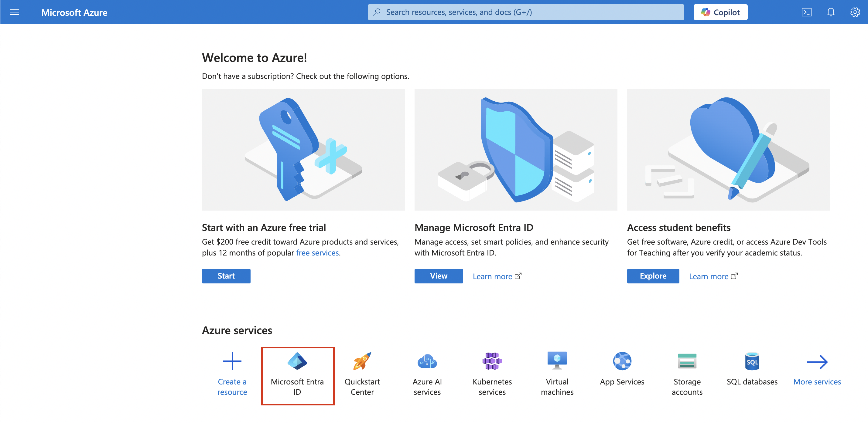The height and width of the screenshot is (423, 868).
Task: Open the Cloud Shell terminal icon
Action: click(x=807, y=12)
